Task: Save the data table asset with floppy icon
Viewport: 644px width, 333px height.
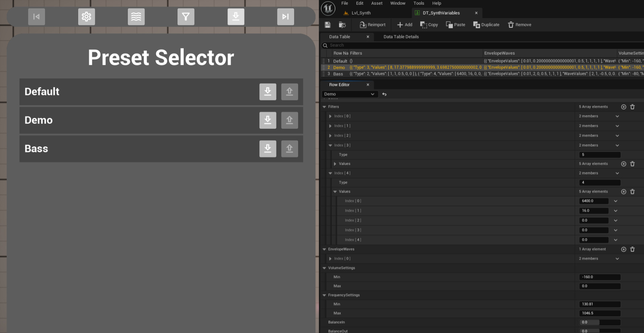Action: pyautogui.click(x=327, y=25)
